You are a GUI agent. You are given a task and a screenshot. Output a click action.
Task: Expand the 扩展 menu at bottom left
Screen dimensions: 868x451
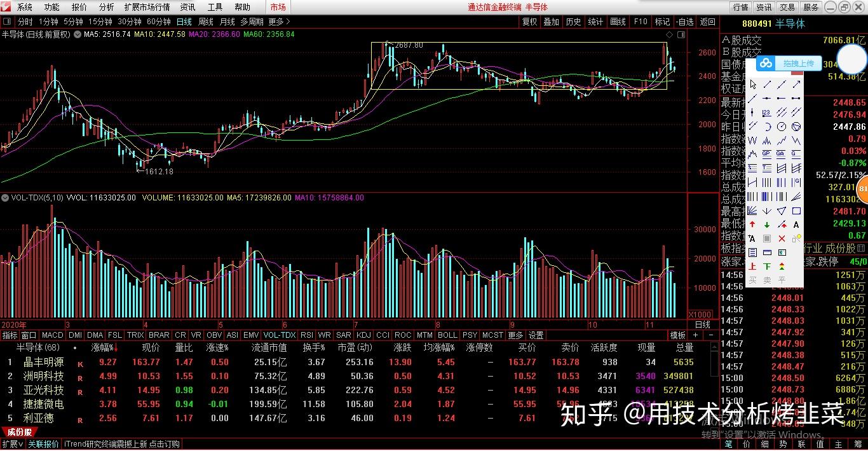[12, 444]
